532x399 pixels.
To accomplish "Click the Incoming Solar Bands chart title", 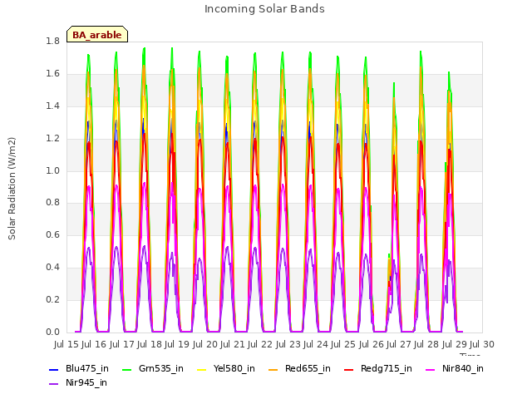I will [264, 9].
